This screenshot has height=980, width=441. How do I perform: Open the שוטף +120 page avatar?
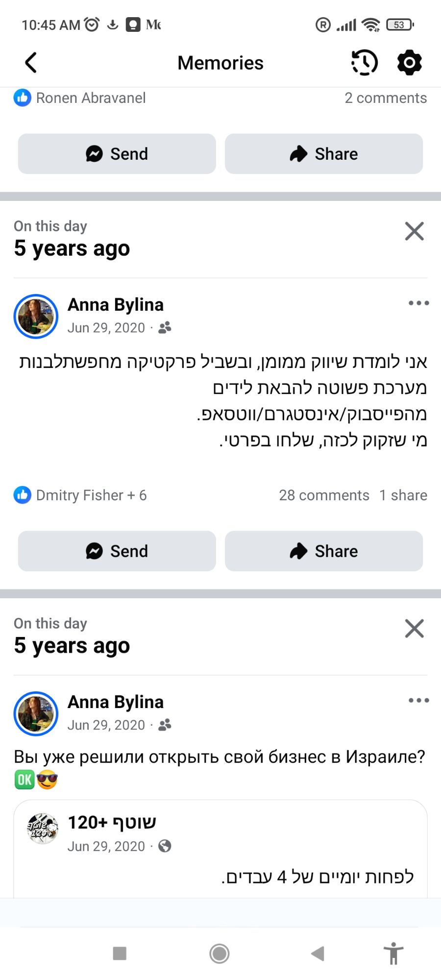pos(42,829)
